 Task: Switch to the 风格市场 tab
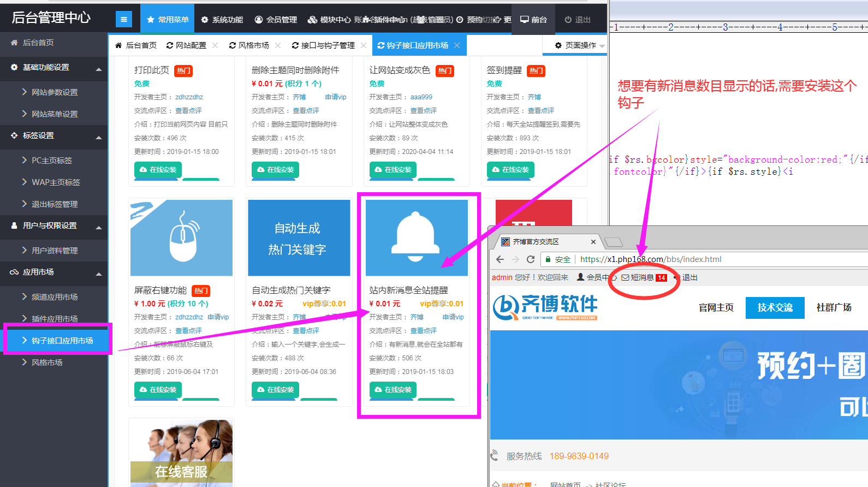click(253, 45)
